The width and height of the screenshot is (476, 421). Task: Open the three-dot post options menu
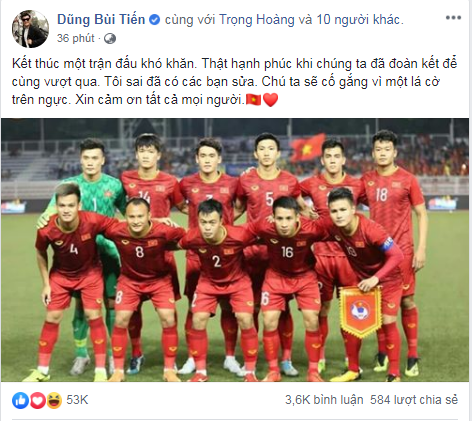point(453,18)
